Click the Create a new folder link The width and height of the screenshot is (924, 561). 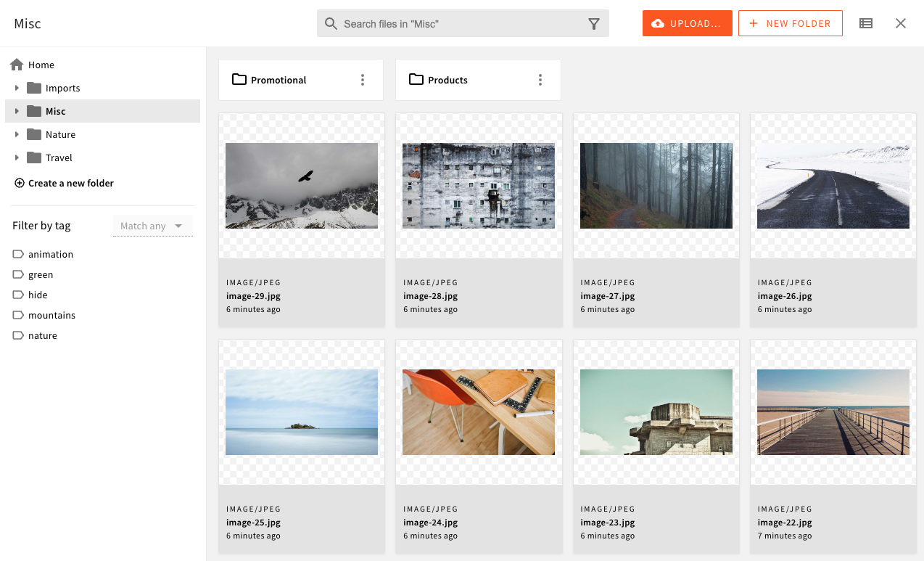[70, 183]
